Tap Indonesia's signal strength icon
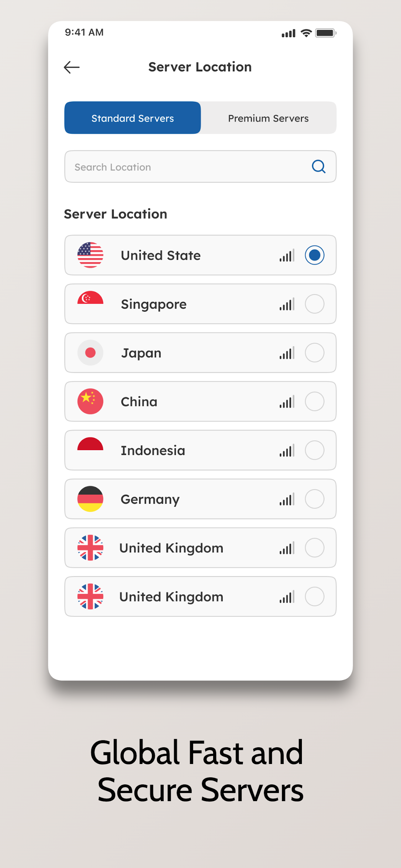Image resolution: width=401 pixels, height=868 pixels. point(287,450)
